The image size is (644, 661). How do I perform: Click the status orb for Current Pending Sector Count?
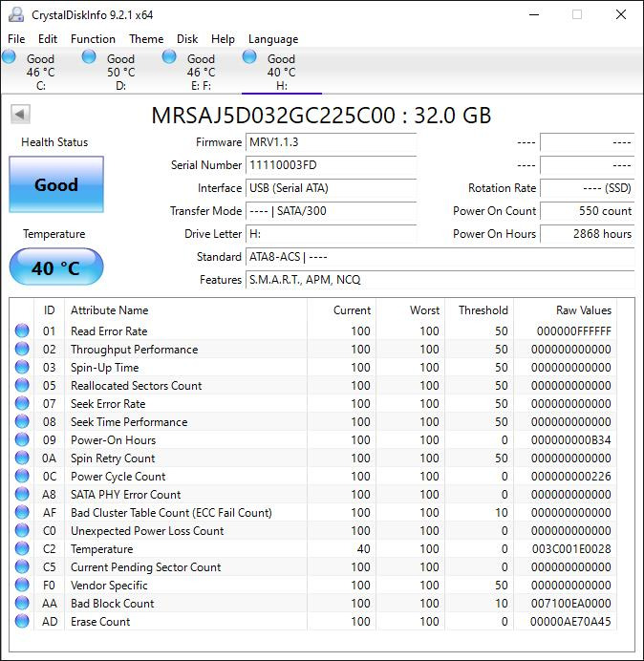(x=22, y=566)
